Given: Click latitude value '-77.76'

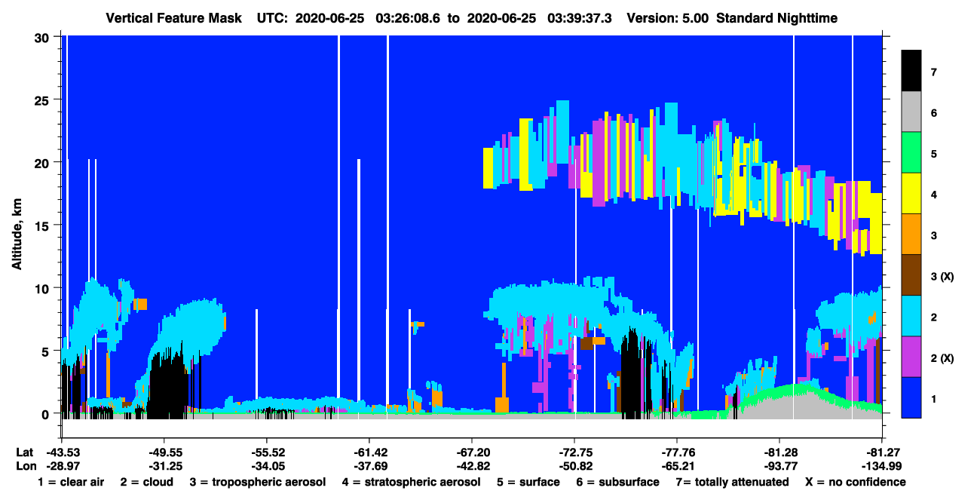Looking at the screenshot, I should point(677,452).
